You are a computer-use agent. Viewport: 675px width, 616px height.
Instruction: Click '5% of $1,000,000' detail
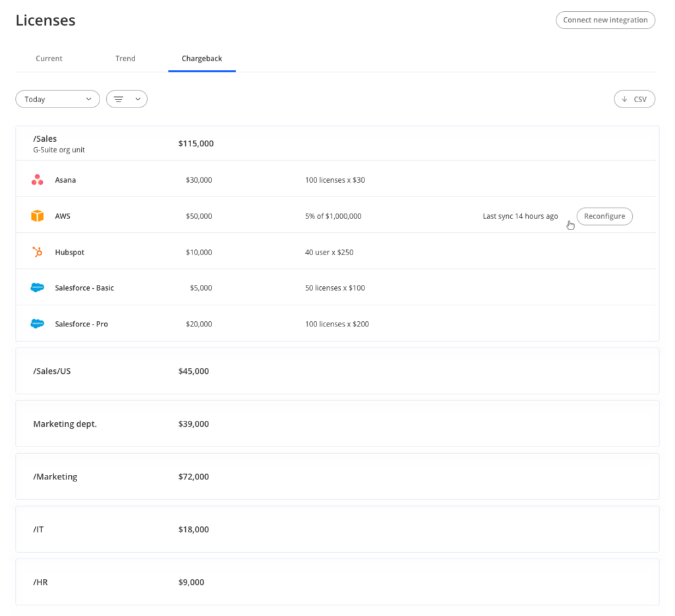333,216
